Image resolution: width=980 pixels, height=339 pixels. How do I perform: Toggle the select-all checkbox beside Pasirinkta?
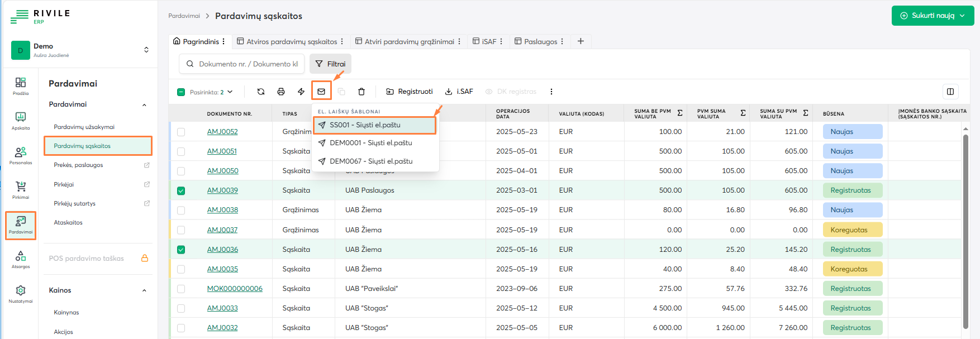click(x=181, y=92)
